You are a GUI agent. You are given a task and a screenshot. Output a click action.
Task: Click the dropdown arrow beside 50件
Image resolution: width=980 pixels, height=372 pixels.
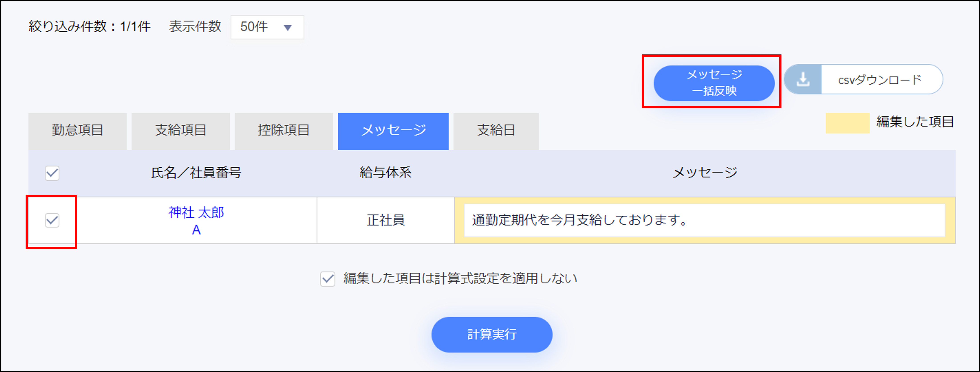[288, 27]
